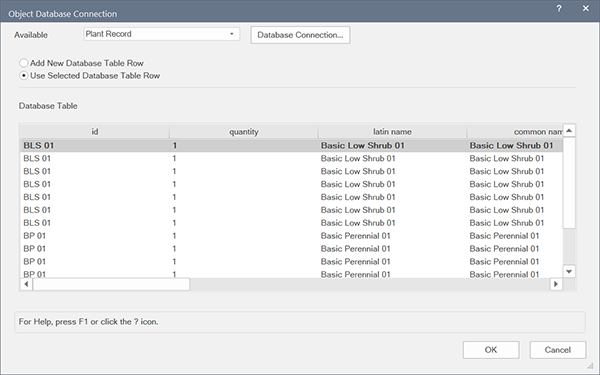The height and width of the screenshot is (375, 600).
Task: Click the table scroll down arrow
Action: (x=569, y=271)
